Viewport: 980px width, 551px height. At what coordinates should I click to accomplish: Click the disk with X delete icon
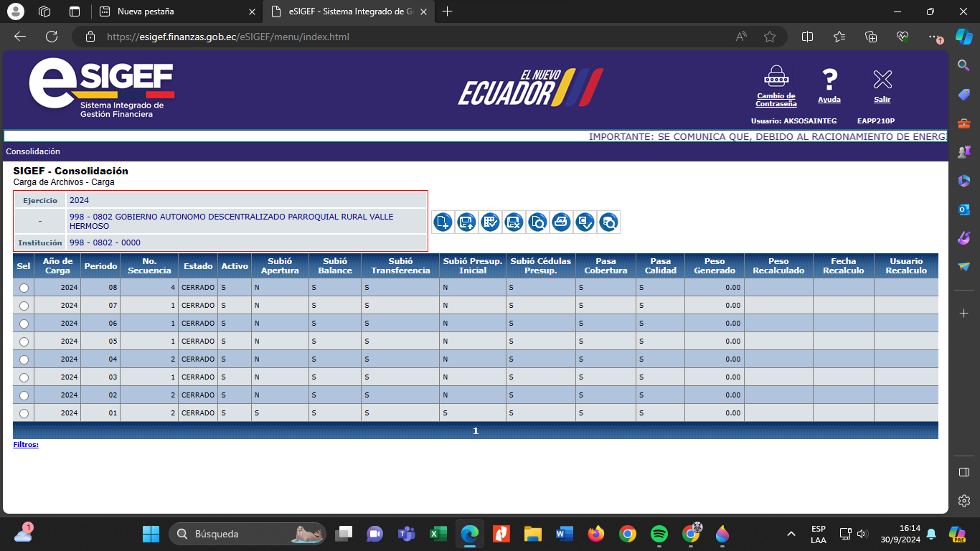pyautogui.click(x=514, y=222)
